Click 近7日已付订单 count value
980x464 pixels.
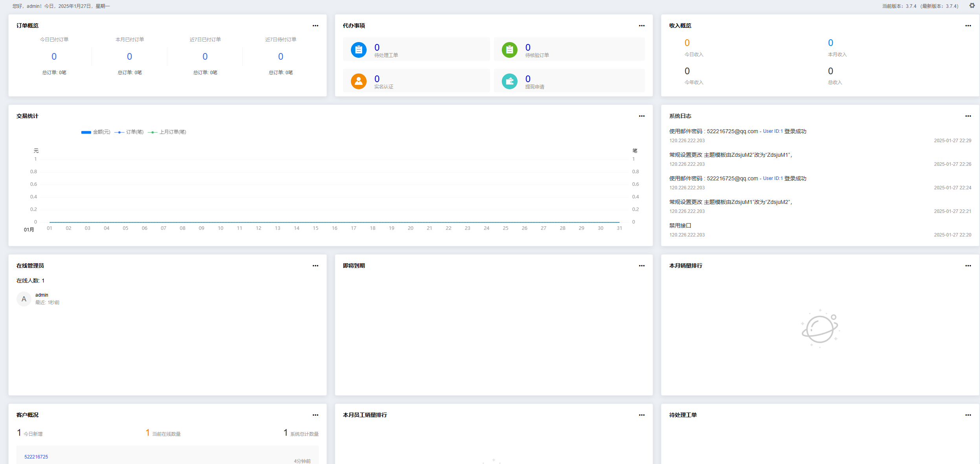click(x=205, y=57)
